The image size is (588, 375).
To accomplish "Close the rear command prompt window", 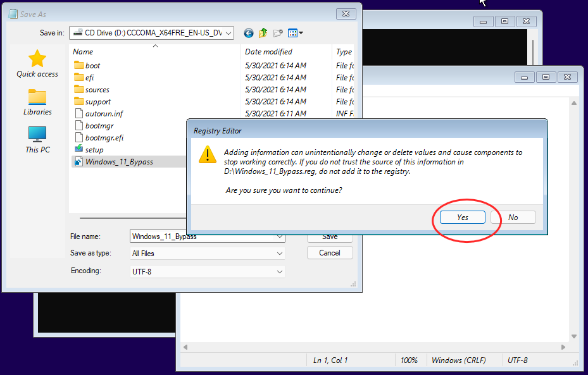I will pos(526,22).
